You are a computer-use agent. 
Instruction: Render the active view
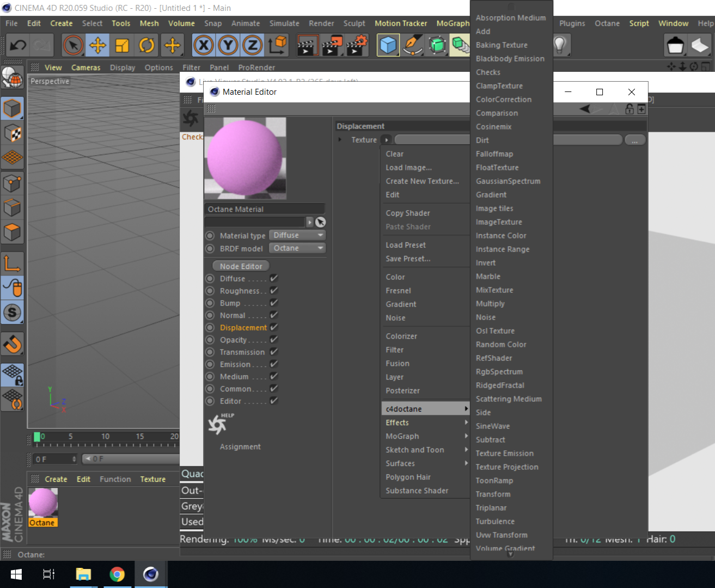[x=307, y=45]
